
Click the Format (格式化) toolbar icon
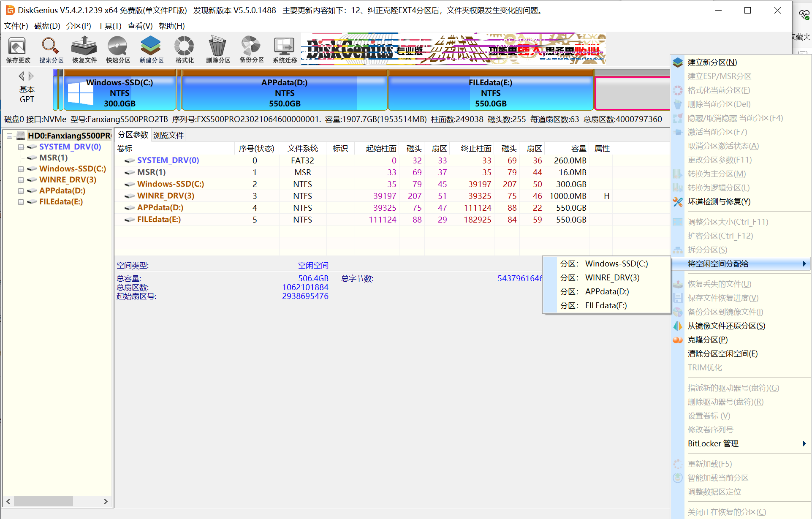pos(185,46)
